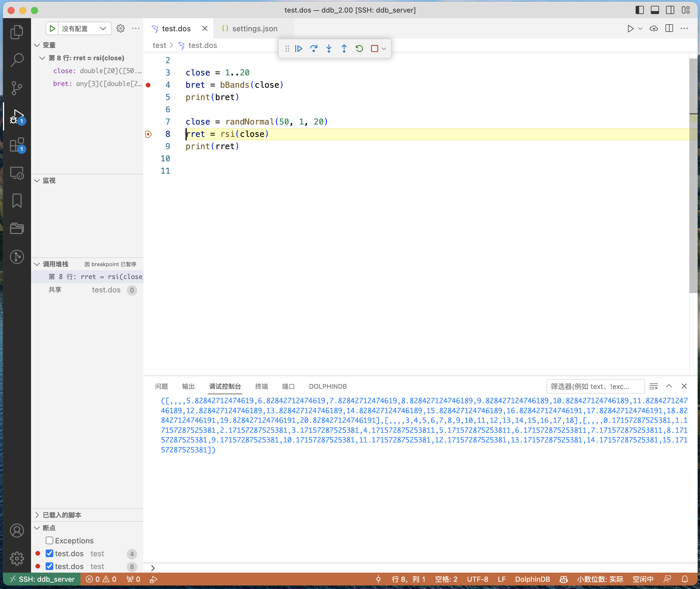Switch to the DOLPHINDB panel tab
700x589 pixels.
click(327, 386)
